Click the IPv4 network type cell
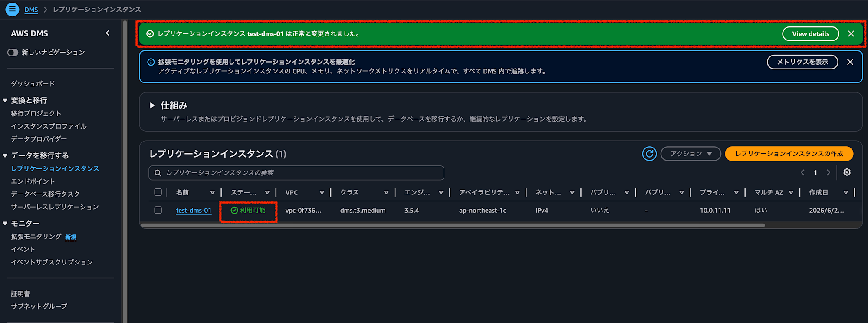The image size is (868, 323). click(542, 210)
